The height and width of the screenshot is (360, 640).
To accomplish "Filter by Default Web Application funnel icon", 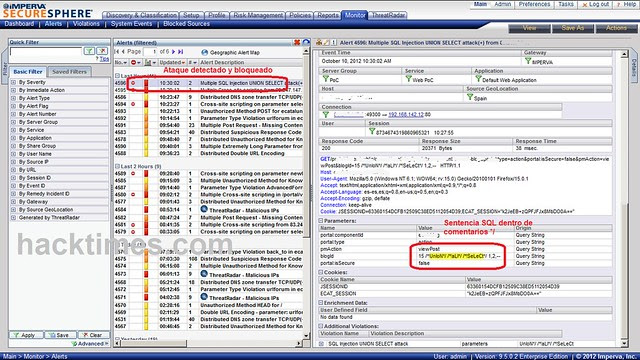I will 478,79.
